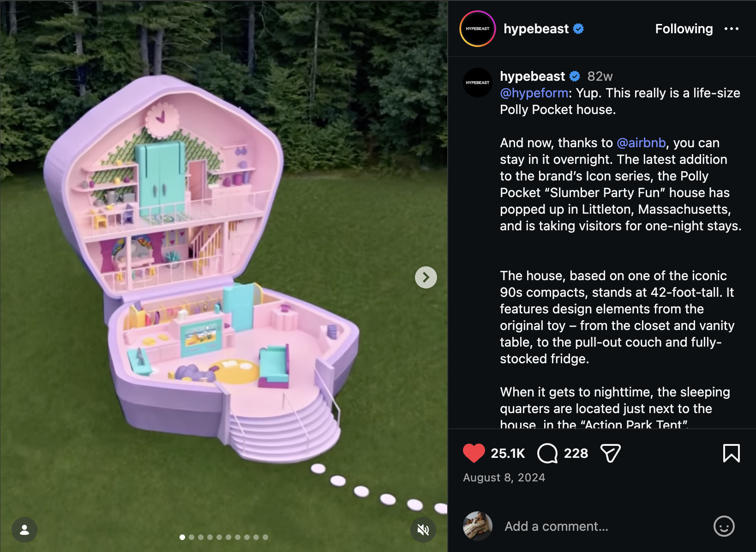Open the three-dots more options menu

(732, 29)
